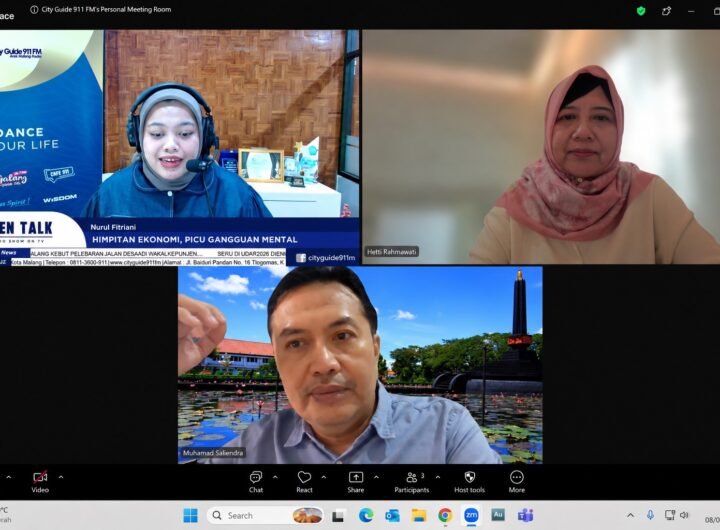The width and height of the screenshot is (720, 530).
Task: Click microphone icon in system tray
Action: tap(650, 515)
